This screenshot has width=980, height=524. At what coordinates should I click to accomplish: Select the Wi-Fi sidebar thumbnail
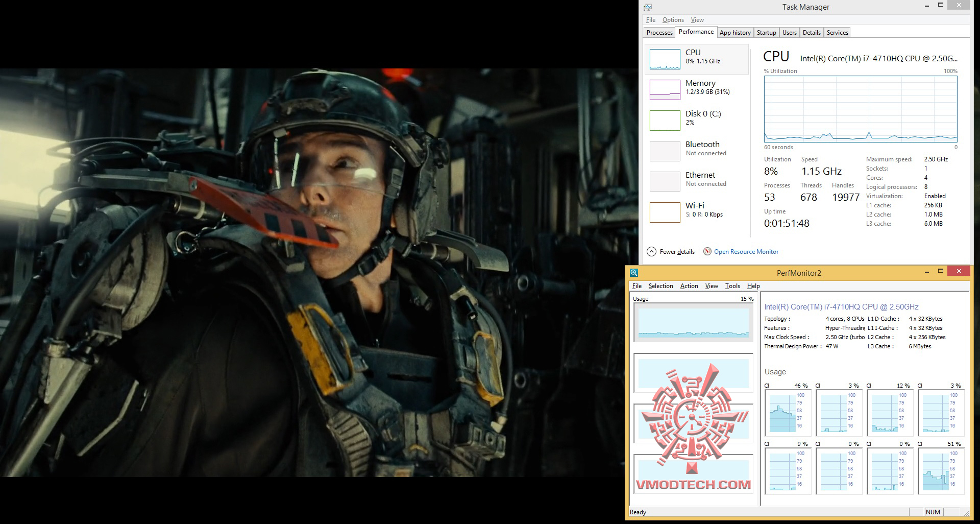(665, 212)
